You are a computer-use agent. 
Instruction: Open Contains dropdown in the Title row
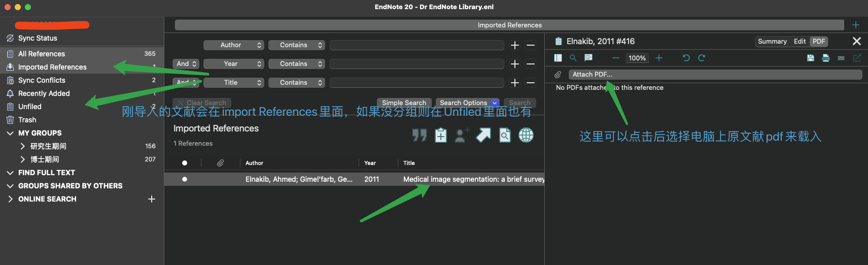tap(297, 83)
